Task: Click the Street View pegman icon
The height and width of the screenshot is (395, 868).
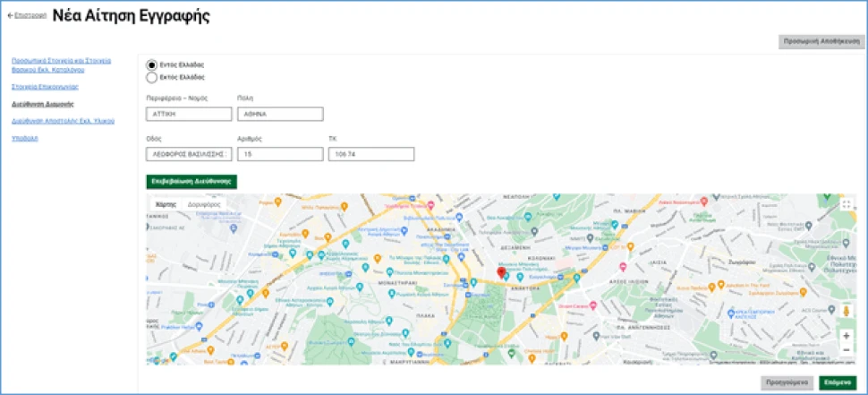Action: pos(847,311)
